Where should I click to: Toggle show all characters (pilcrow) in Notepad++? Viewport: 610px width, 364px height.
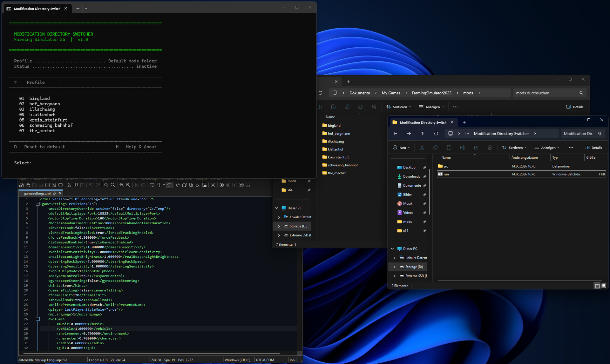pos(159,185)
